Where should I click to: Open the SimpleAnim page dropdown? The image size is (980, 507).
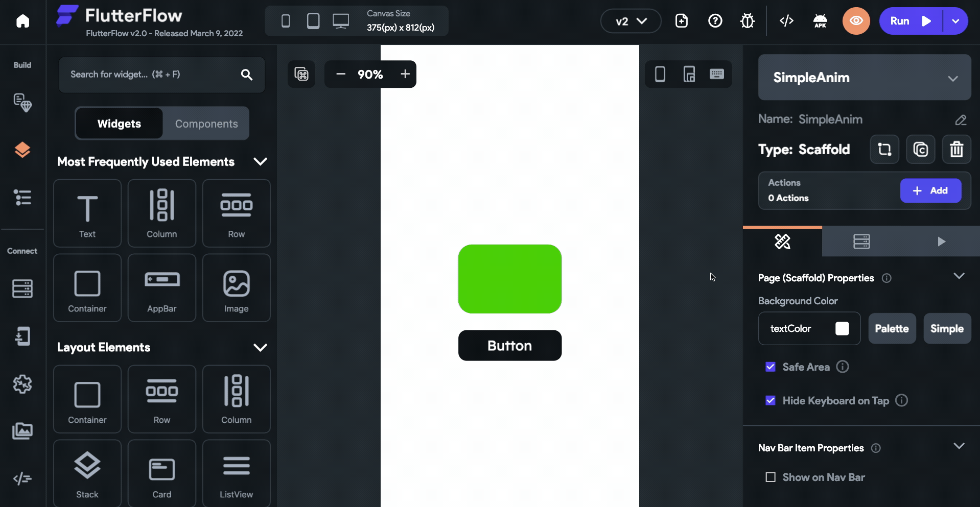pos(865,78)
